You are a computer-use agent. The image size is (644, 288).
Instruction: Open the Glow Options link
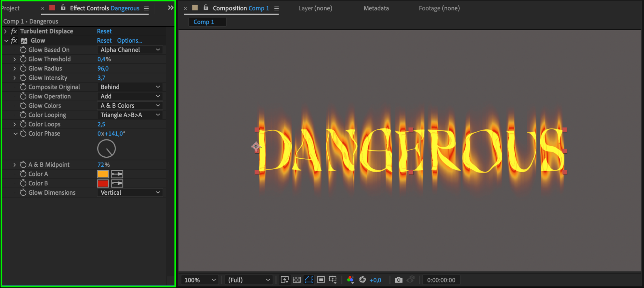pyautogui.click(x=129, y=41)
